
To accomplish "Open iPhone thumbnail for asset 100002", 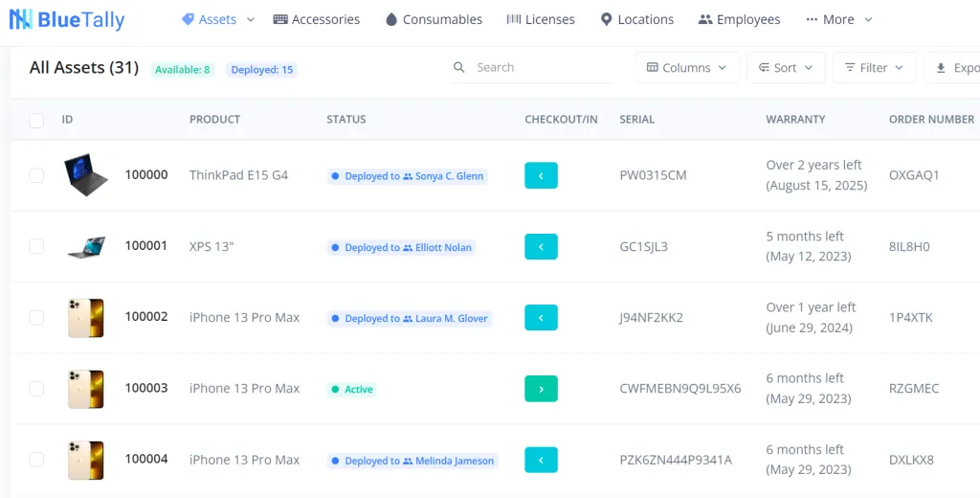I will tap(85, 319).
